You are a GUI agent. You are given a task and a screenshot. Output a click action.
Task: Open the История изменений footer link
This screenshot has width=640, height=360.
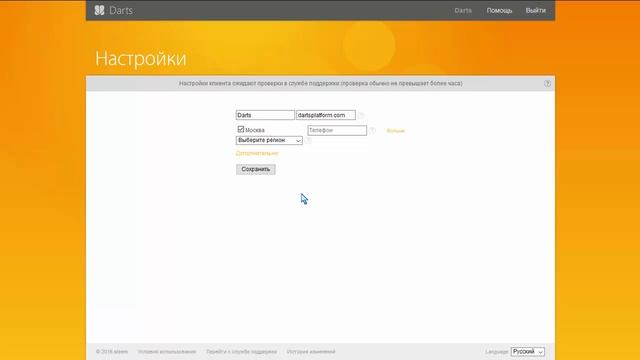click(x=311, y=351)
